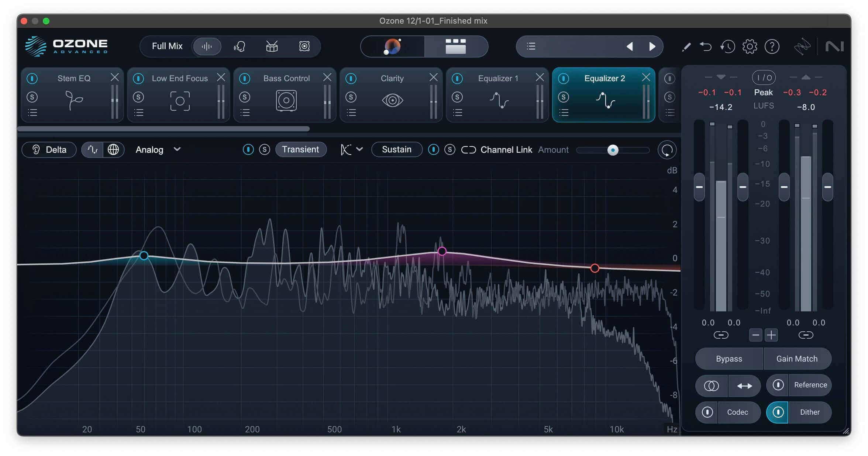Disable the Bass Control module power
Screen dimensions: 868x456
[x=245, y=78]
